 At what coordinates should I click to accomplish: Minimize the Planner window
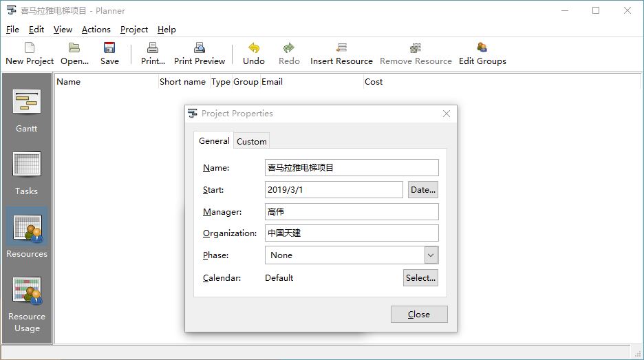click(x=565, y=11)
